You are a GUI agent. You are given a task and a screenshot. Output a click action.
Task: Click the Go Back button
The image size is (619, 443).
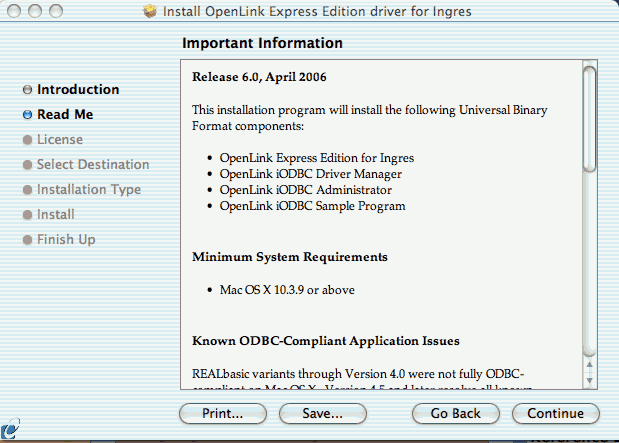point(456,413)
